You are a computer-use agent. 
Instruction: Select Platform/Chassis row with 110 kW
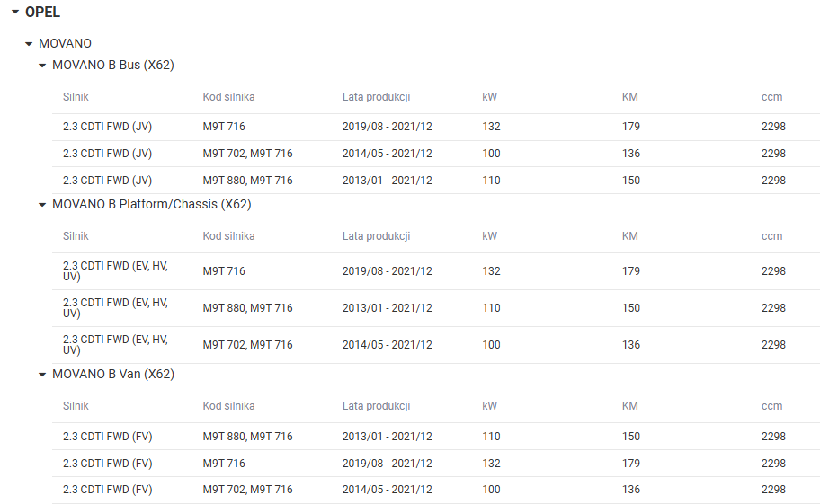436,308
